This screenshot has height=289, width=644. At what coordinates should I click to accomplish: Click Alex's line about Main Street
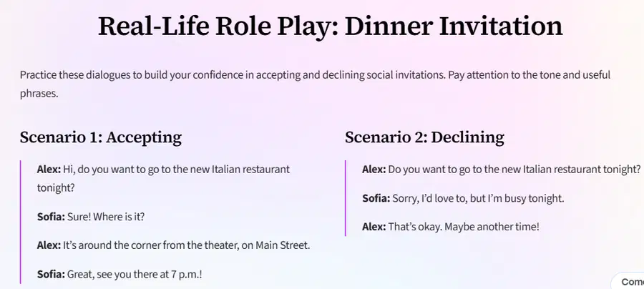[173, 245]
